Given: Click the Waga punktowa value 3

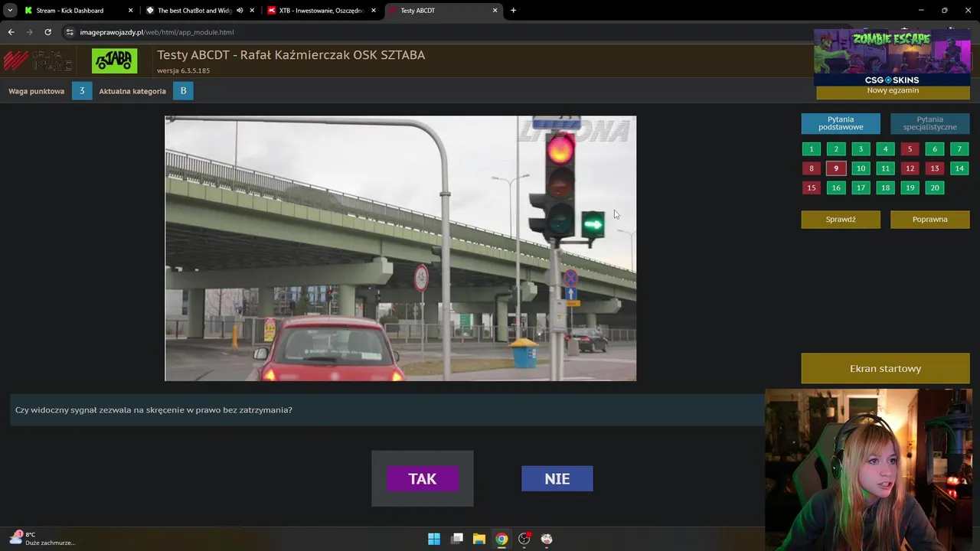Looking at the screenshot, I should click(82, 91).
